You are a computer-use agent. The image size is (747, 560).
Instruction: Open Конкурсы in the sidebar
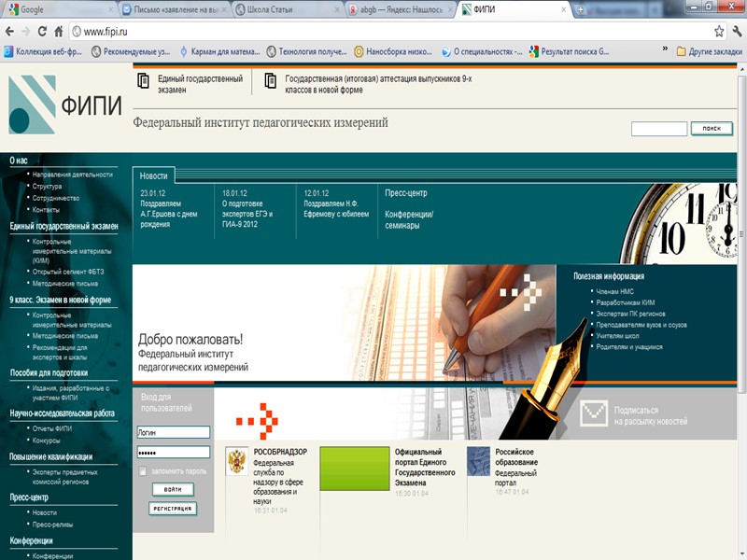pos(46,440)
